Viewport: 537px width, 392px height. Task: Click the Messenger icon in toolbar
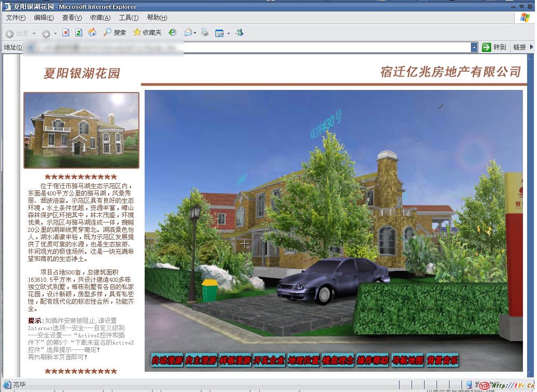[x=239, y=33]
